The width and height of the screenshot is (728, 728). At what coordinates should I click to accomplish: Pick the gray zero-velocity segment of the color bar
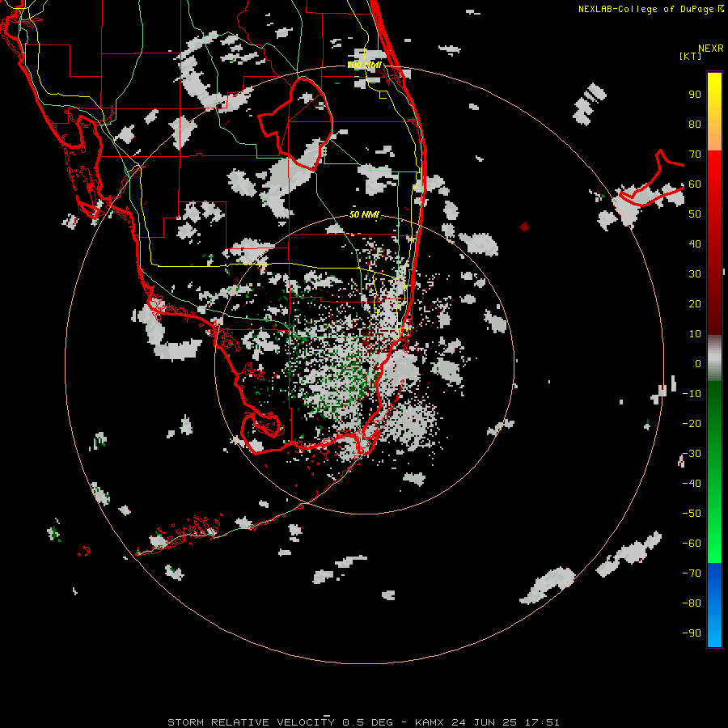pyautogui.click(x=714, y=358)
